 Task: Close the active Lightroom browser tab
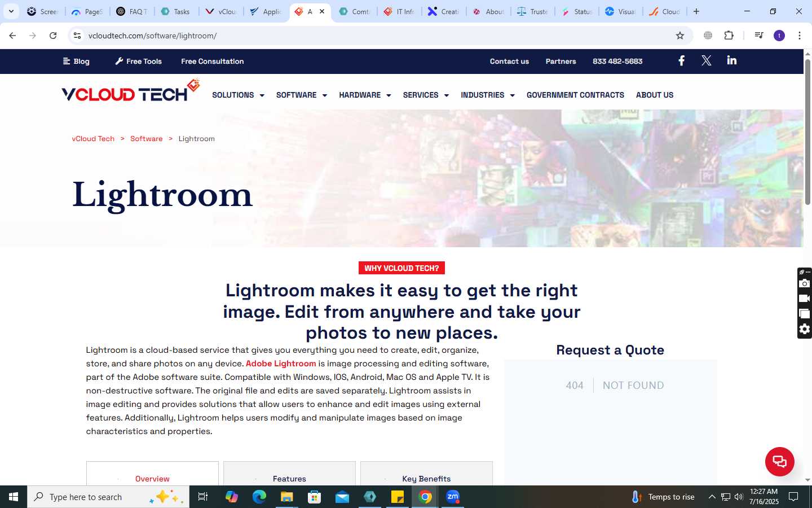point(322,11)
